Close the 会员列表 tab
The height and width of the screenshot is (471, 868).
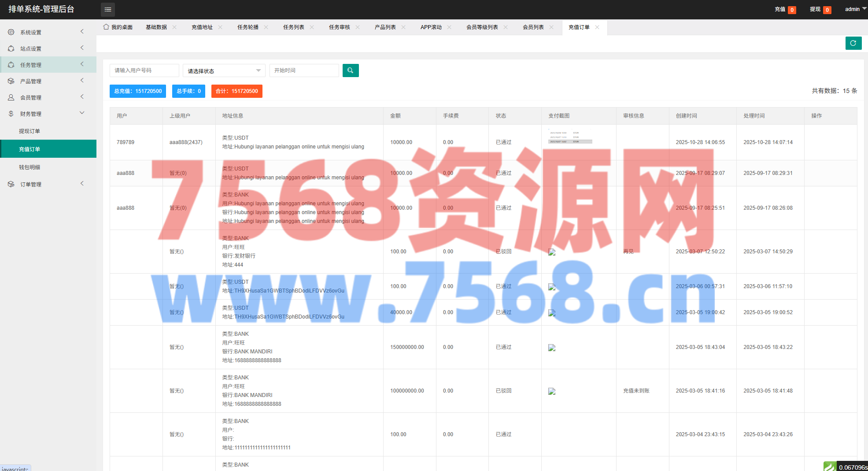pyautogui.click(x=551, y=27)
